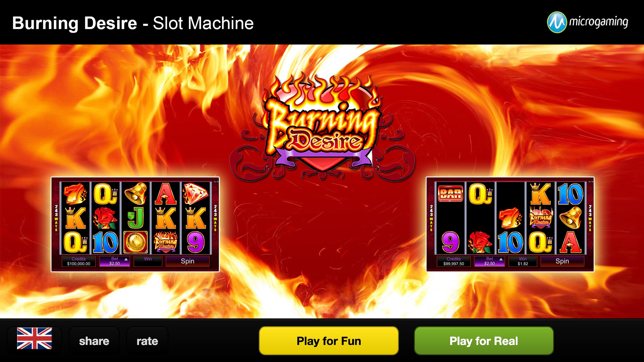644x362 pixels.
Task: Expand the Bet arrow in left screenshot
Action: coord(126,259)
